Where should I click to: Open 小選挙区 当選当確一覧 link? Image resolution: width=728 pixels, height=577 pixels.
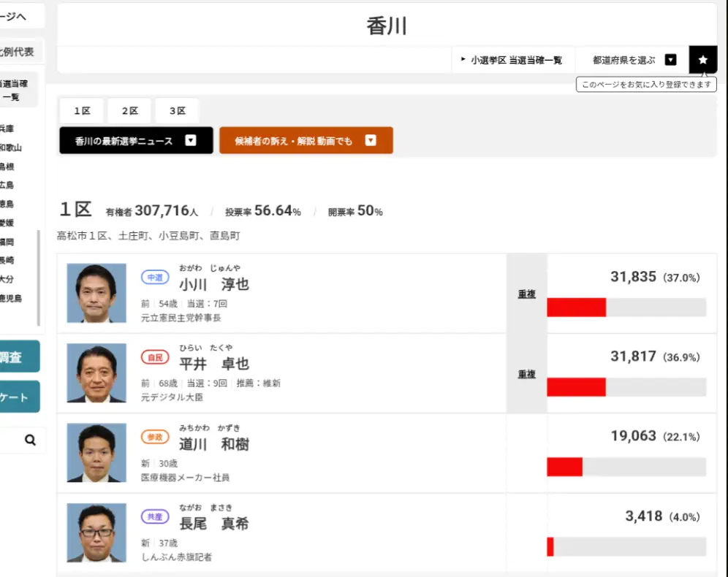[512, 60]
